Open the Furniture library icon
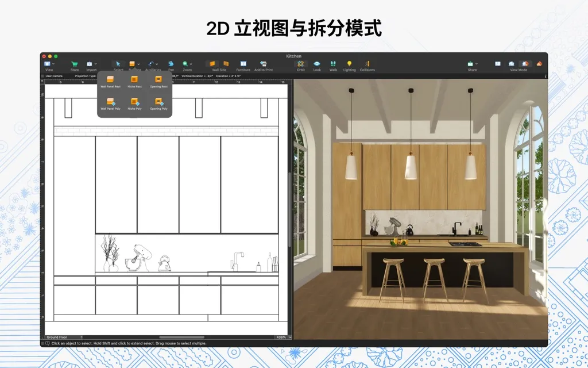 243,64
